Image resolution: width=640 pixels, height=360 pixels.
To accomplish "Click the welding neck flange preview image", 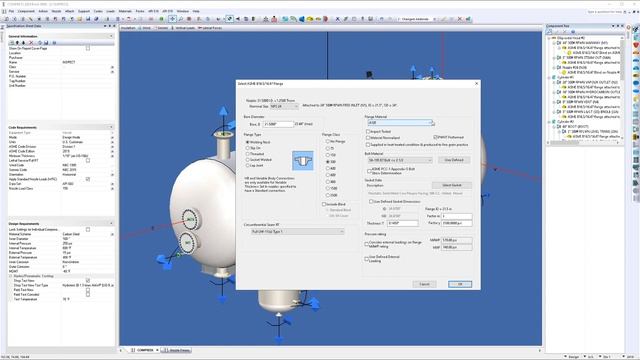I will [303, 161].
